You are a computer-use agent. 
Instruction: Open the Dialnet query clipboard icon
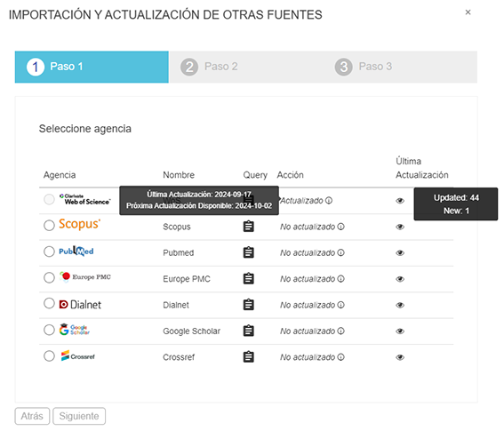[249, 304]
